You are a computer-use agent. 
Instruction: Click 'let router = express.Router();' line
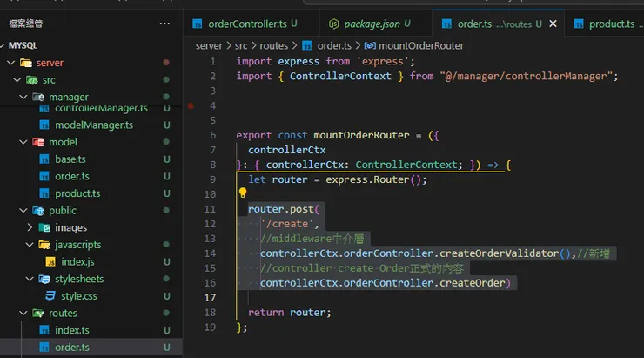(x=338, y=179)
